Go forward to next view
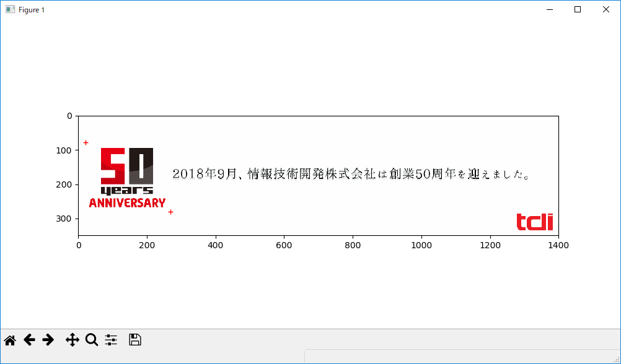Image resolution: width=621 pixels, height=364 pixels. [48, 340]
